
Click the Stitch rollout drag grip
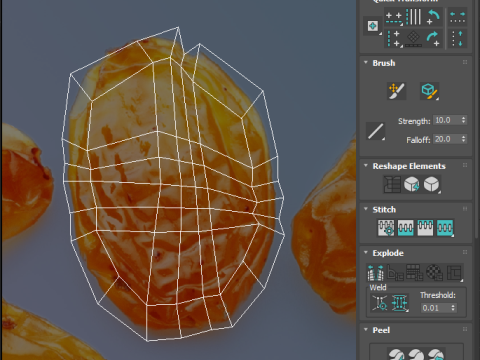pyautogui.click(x=465, y=209)
